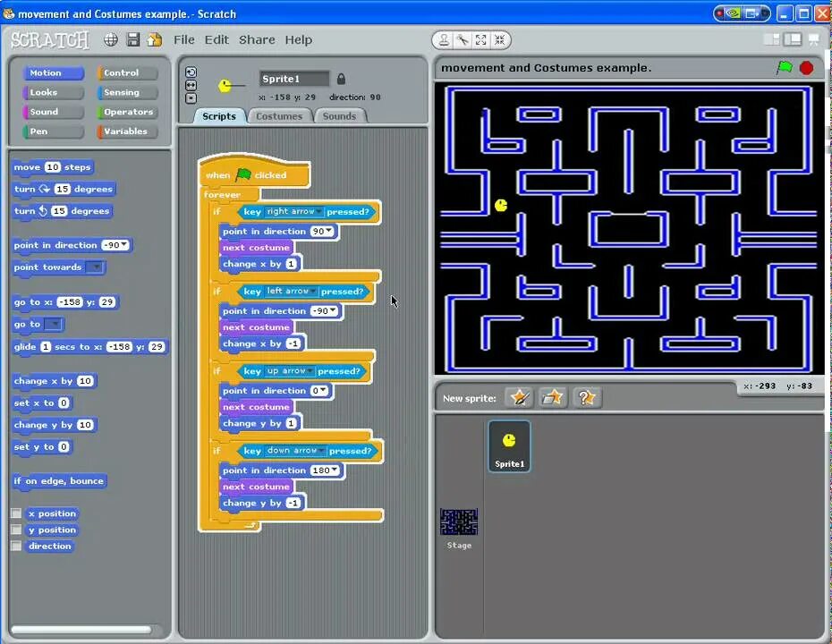Get a surprise sprite
The height and width of the screenshot is (644, 832).
(586, 397)
